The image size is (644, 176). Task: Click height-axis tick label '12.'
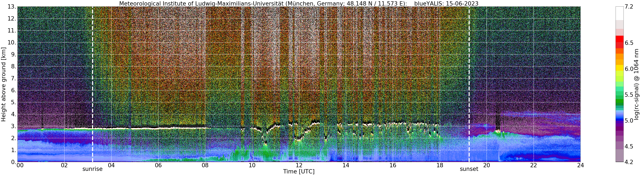coord(12,19)
